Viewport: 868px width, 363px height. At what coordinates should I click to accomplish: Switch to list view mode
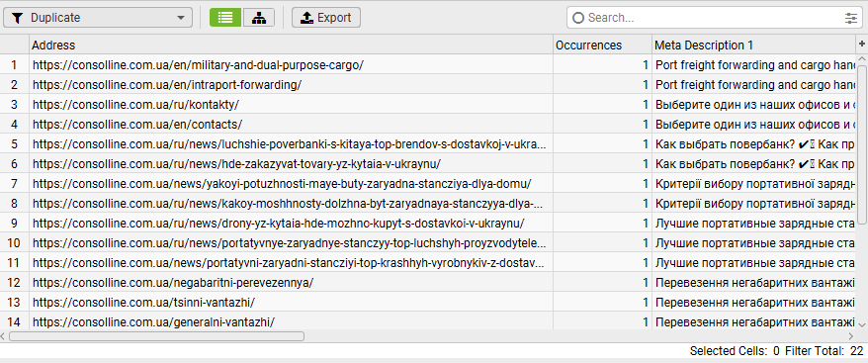click(225, 17)
